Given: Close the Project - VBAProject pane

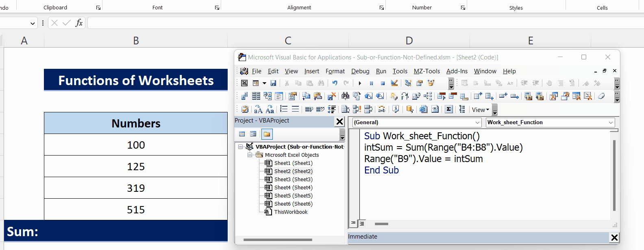Looking at the screenshot, I should tap(339, 121).
